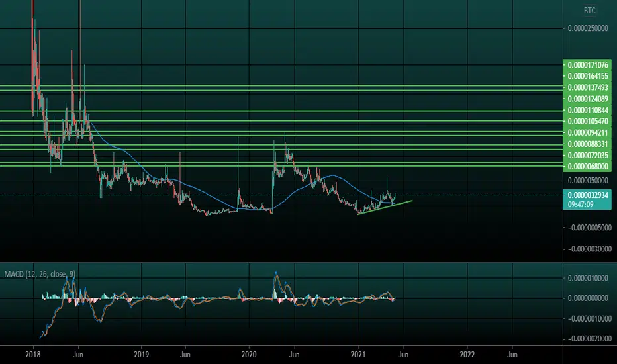Click the green 0.0000137493 price label

point(588,87)
